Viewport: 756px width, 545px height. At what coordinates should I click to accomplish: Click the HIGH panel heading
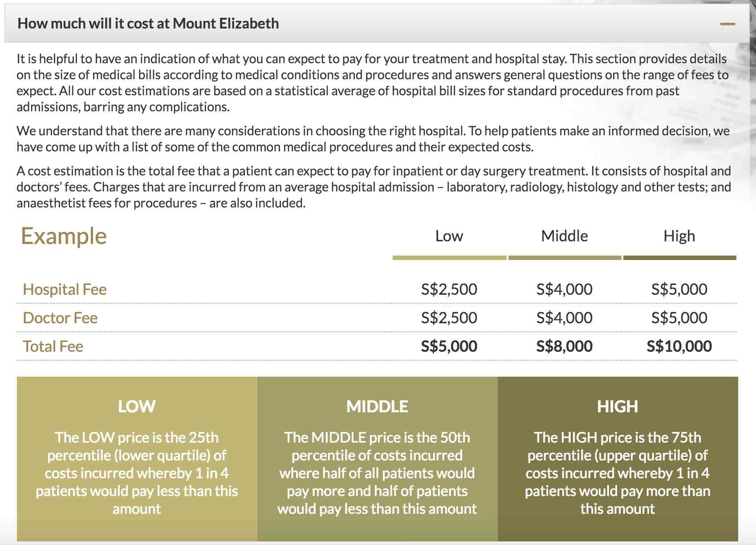pos(618,407)
